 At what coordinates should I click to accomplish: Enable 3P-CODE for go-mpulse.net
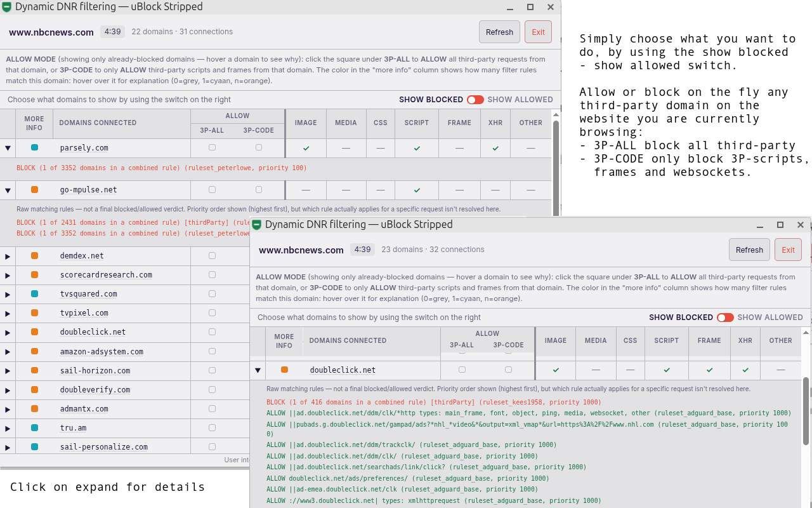pos(259,189)
